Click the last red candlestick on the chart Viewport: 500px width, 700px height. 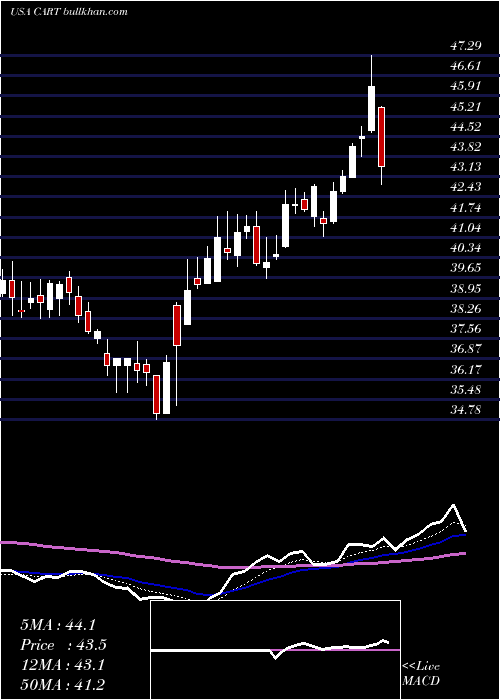(x=381, y=137)
